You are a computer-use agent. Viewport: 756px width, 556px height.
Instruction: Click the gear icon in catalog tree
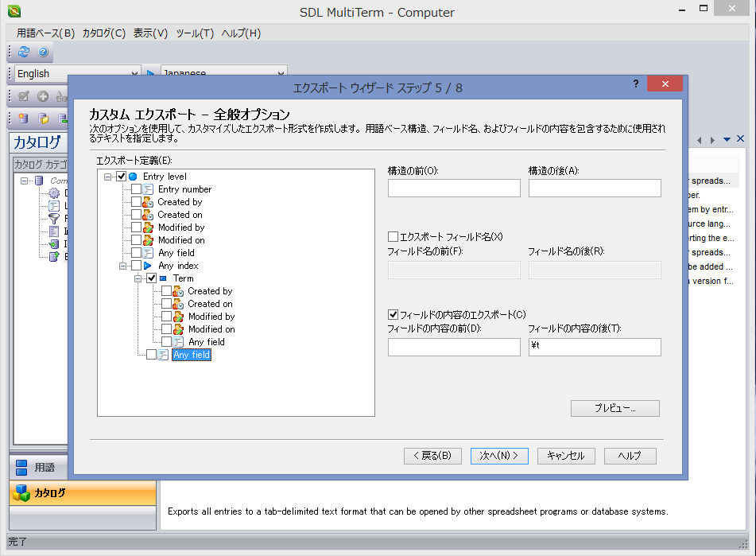54,193
